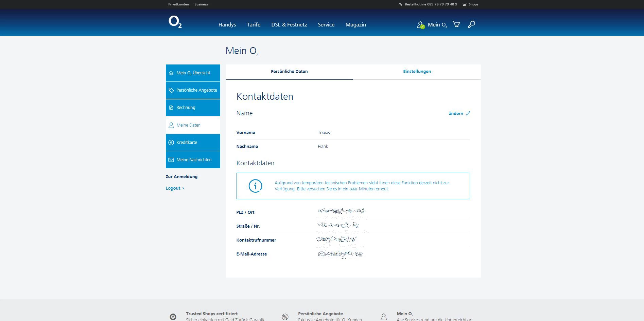This screenshot has height=321, width=644.
Task: Click Trusted Shops zertifiziert footer text
Action: pyautogui.click(x=212, y=314)
